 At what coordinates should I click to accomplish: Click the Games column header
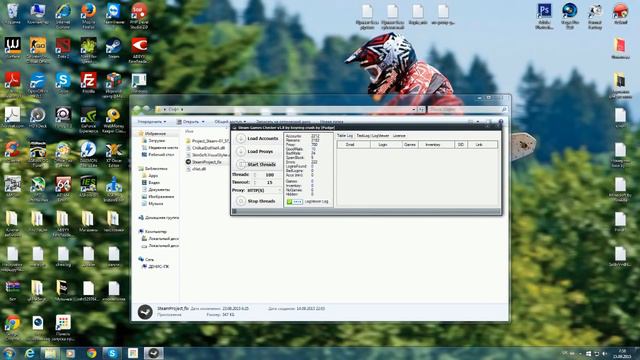409,144
